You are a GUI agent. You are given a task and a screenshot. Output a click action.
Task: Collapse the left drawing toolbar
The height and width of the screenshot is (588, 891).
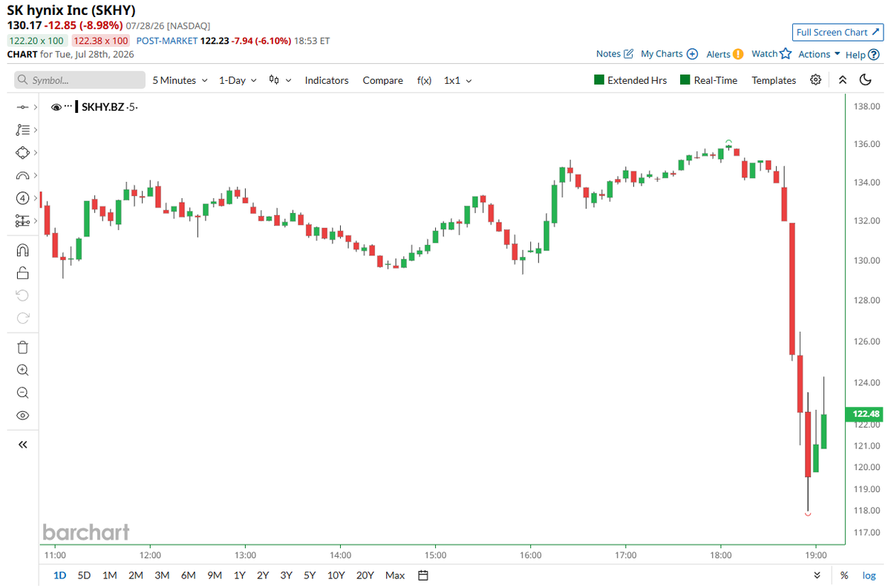(22, 445)
